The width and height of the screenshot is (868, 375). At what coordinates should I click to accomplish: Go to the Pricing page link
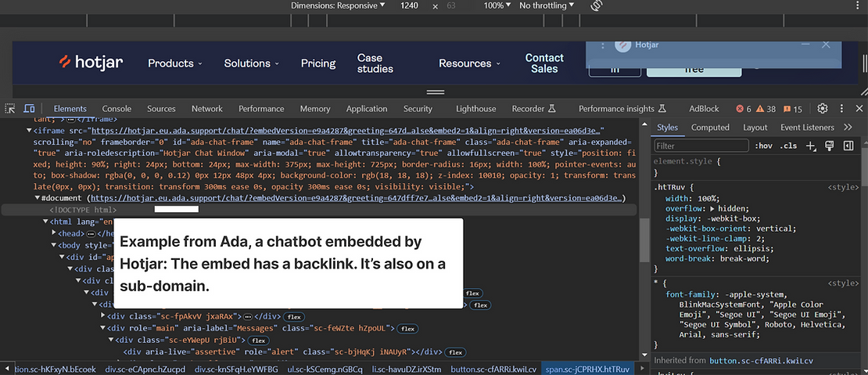point(318,63)
